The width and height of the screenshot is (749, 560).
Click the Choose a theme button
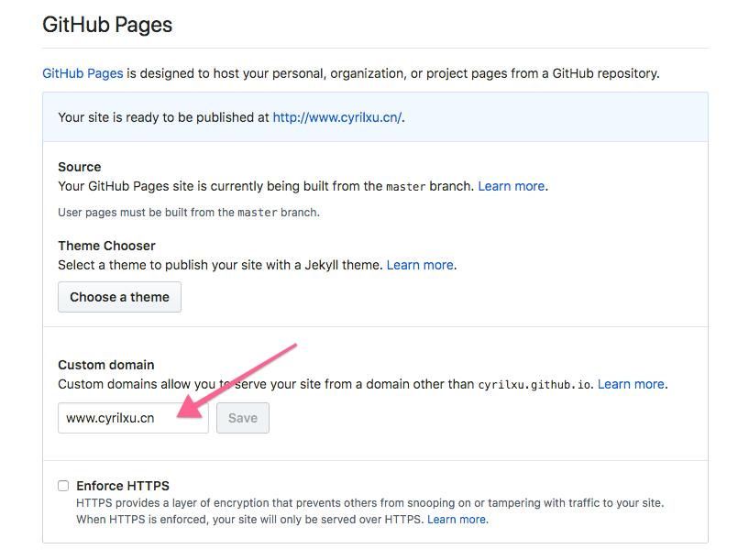tap(119, 297)
